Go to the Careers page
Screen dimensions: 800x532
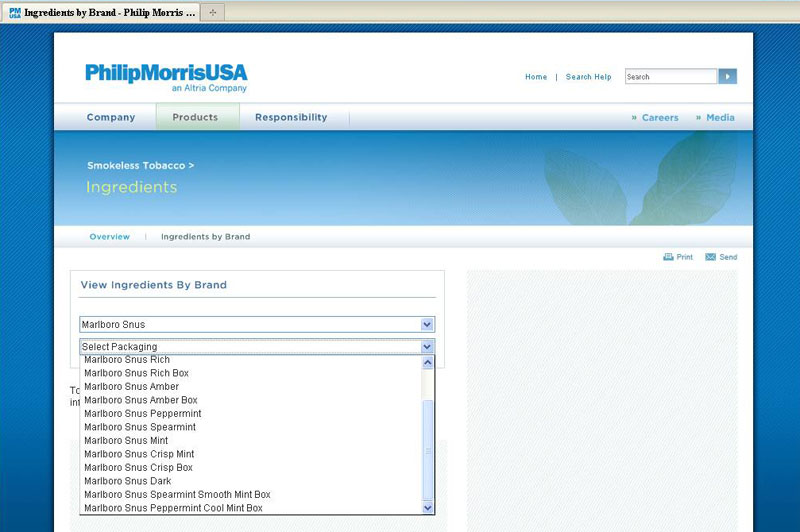[659, 117]
